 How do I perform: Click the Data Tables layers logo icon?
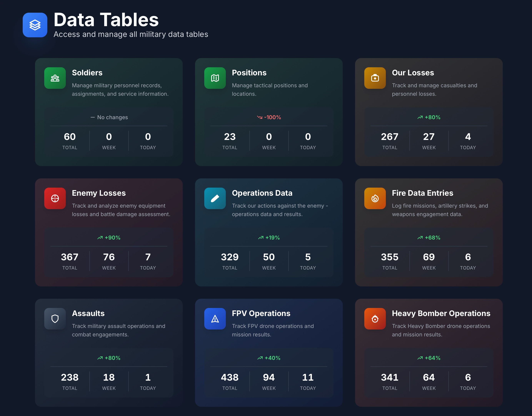[x=35, y=25]
